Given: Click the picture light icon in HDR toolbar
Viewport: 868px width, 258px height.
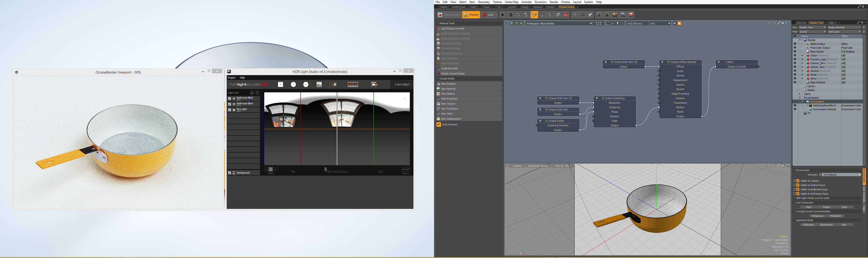Looking at the screenshot, I should 319,84.
